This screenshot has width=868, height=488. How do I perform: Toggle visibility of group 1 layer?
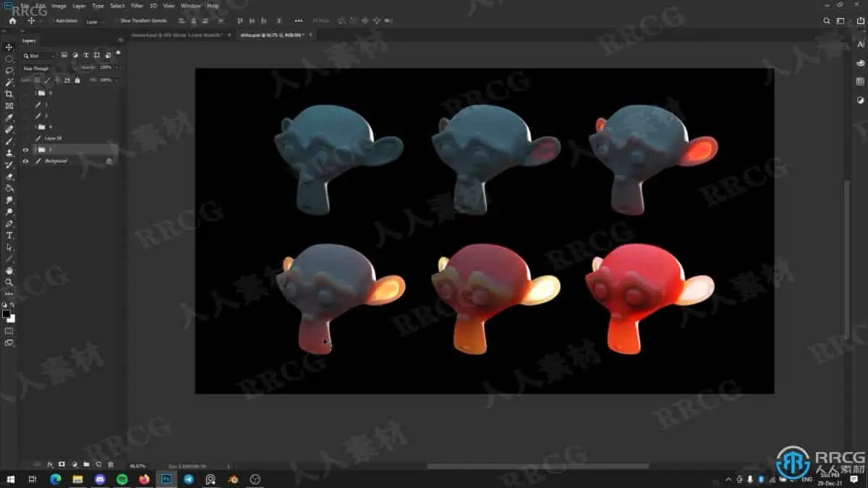[25, 149]
